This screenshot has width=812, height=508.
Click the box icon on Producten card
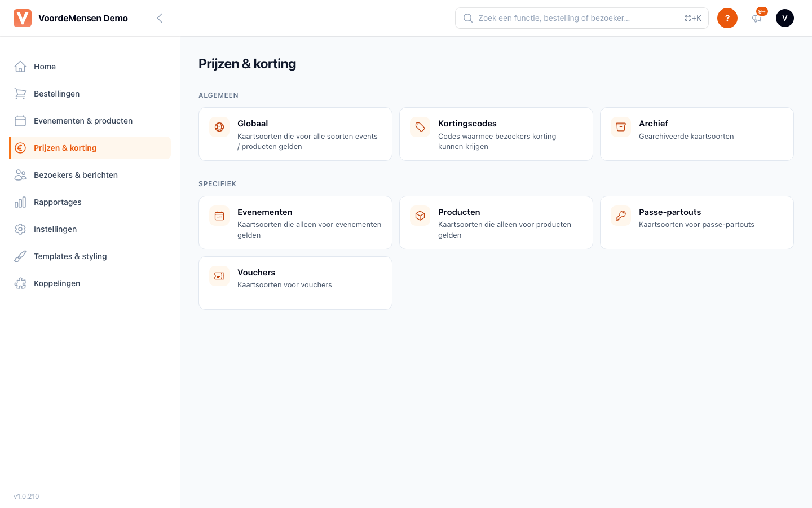click(x=420, y=216)
